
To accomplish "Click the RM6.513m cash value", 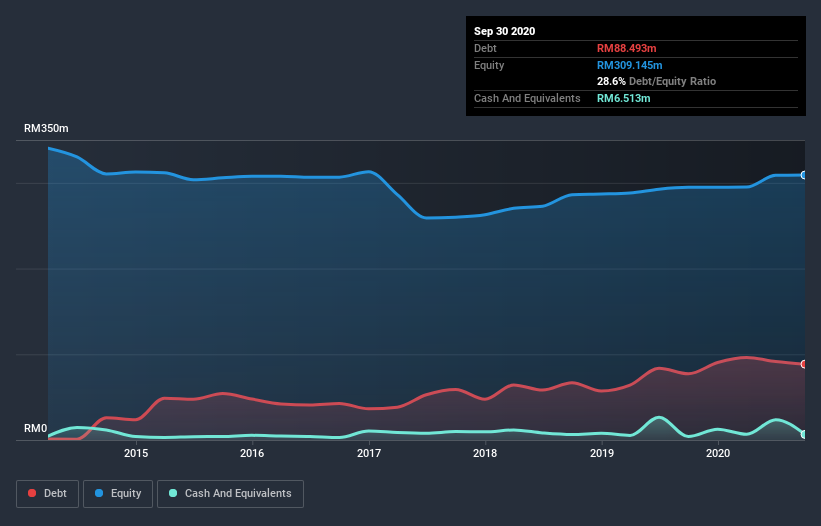I will coord(624,98).
